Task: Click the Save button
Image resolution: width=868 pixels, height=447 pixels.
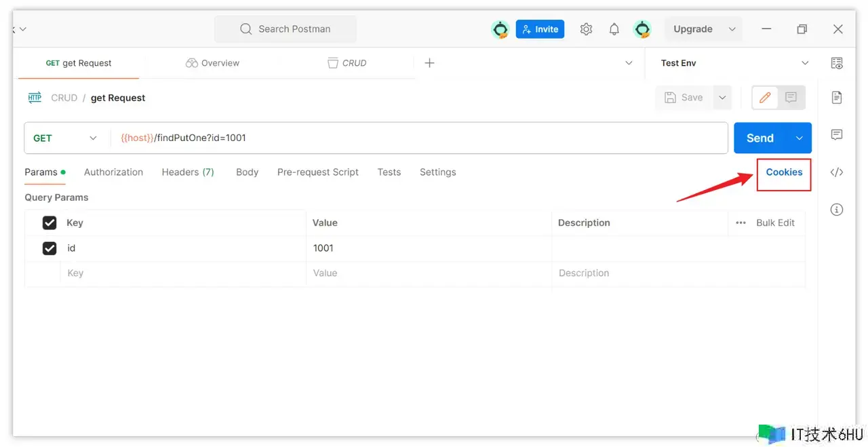Action: (x=684, y=98)
